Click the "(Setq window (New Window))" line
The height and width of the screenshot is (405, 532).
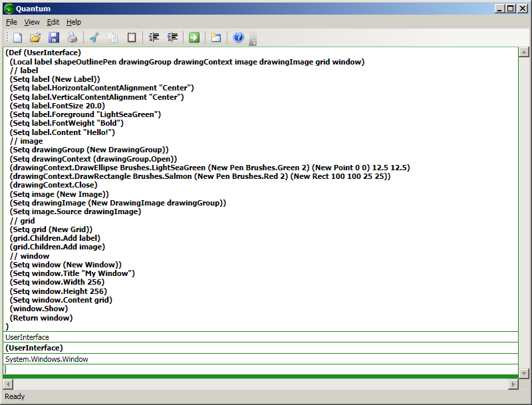pos(65,265)
